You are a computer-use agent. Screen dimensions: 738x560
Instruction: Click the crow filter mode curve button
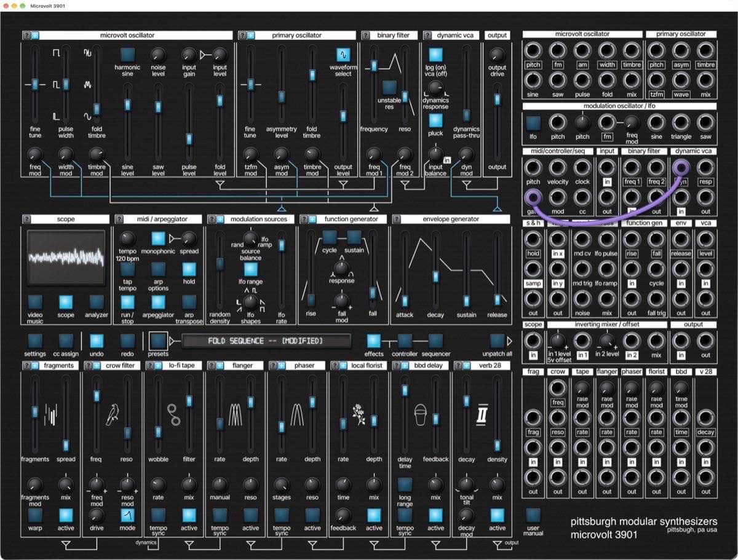click(x=127, y=515)
